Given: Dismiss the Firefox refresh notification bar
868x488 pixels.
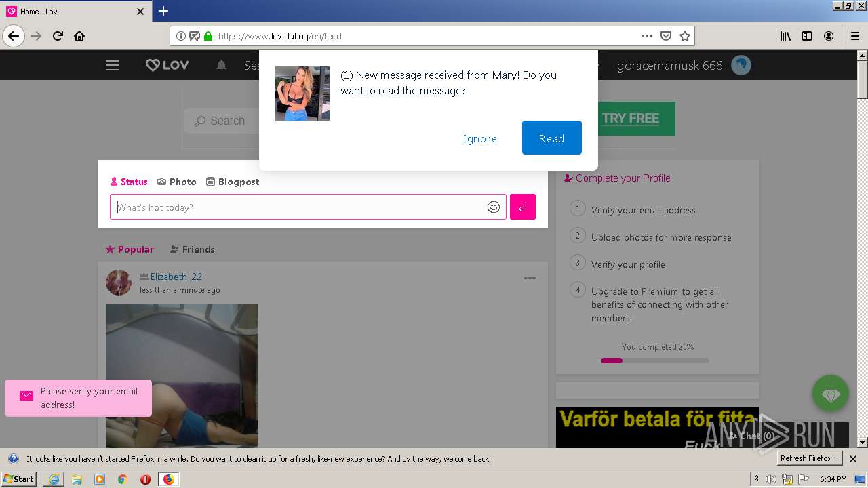Looking at the screenshot, I should pos(853,459).
